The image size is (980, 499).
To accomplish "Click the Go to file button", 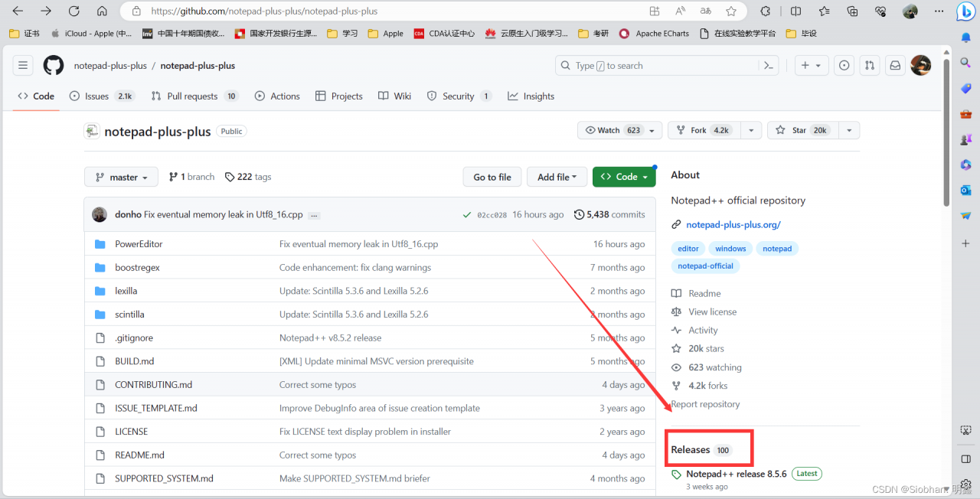I will (492, 177).
